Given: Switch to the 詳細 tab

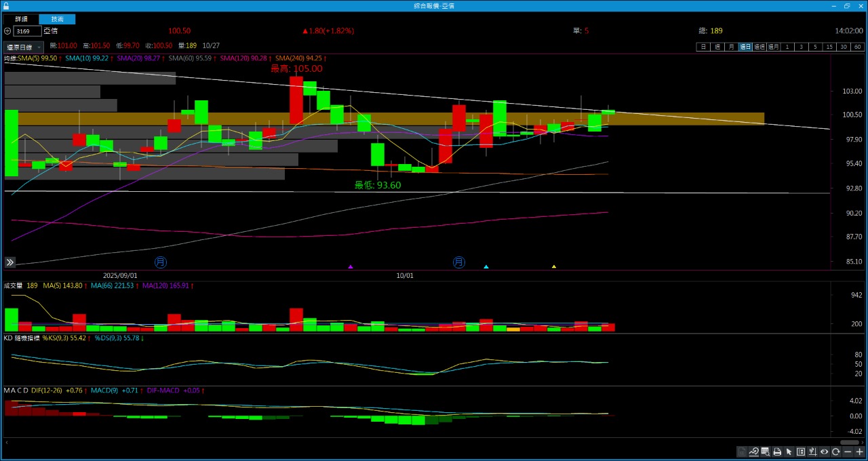Looking at the screenshot, I should click(21, 19).
